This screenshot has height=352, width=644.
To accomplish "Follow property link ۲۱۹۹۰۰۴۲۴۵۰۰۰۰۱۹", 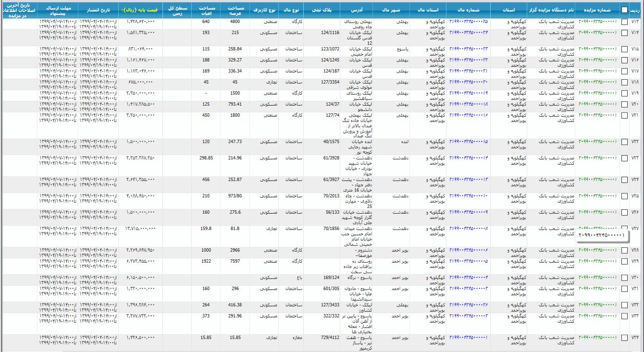I will tap(469, 93).
